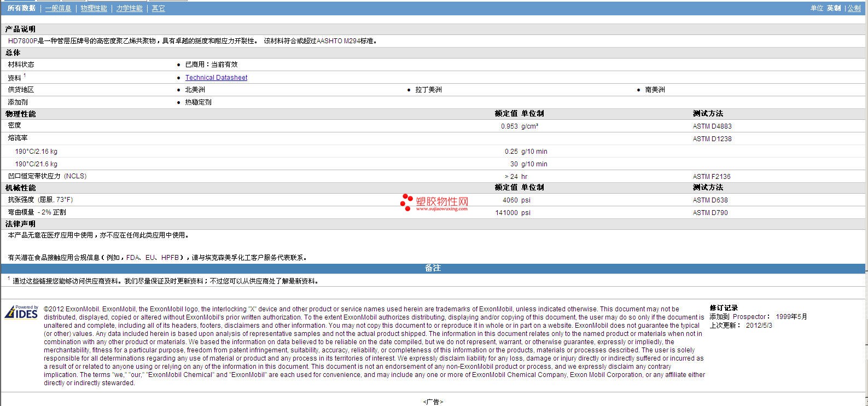Switch to the 物理性能 tab
The height and width of the screenshot is (406, 868).
pos(94,8)
